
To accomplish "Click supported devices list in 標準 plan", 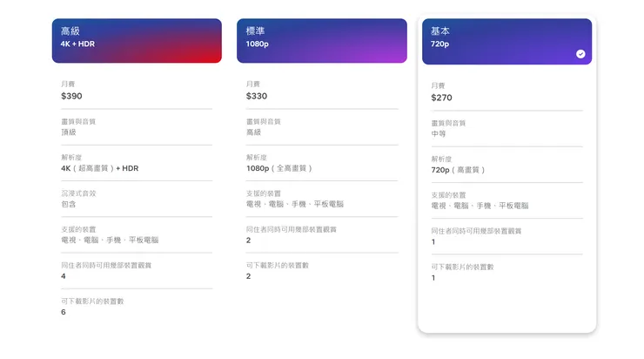I will pos(295,204).
